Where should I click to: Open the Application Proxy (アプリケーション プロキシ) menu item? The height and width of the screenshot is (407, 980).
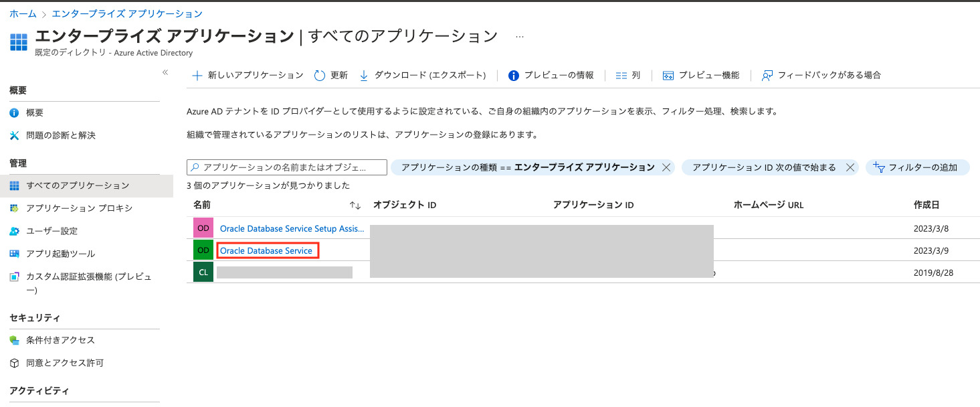(x=79, y=208)
